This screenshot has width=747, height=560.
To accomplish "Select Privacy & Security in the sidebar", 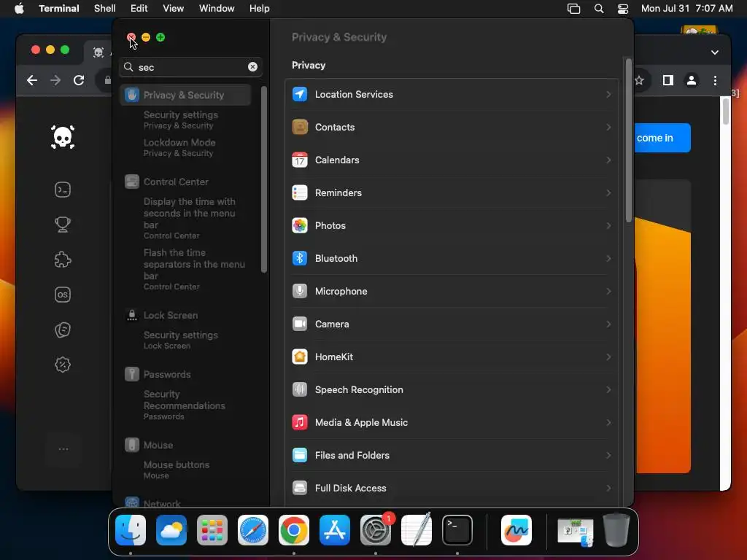I will (x=185, y=95).
